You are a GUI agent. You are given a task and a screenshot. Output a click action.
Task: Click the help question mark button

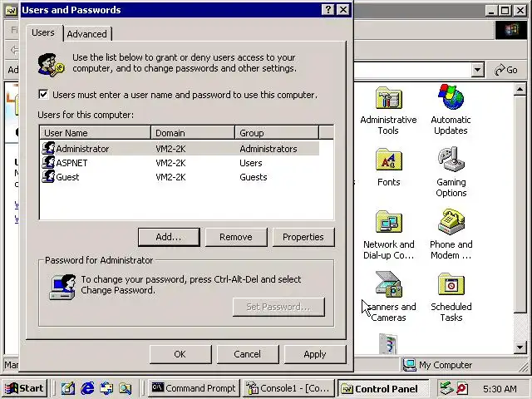tap(328, 10)
